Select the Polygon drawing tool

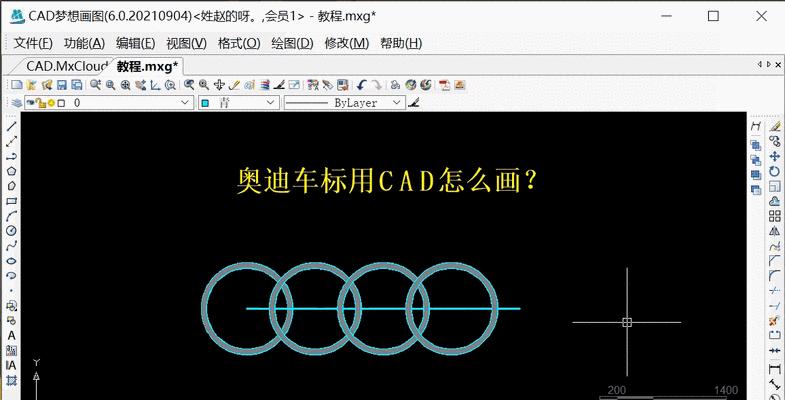click(11, 171)
